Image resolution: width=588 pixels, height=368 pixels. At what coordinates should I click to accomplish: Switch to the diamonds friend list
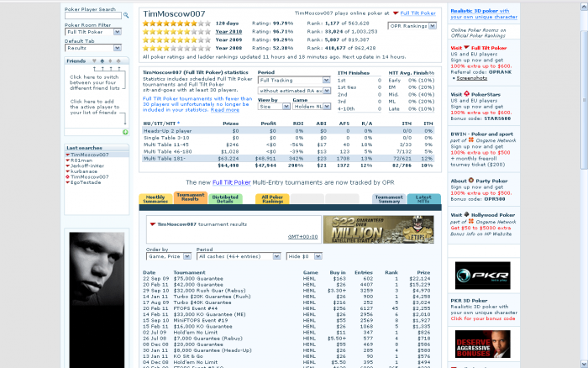(x=110, y=60)
